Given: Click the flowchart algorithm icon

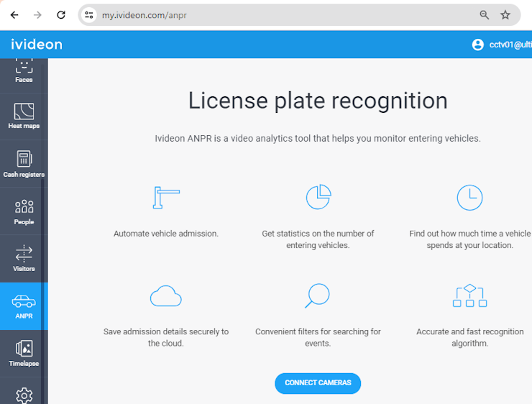Looking at the screenshot, I should (x=469, y=295).
